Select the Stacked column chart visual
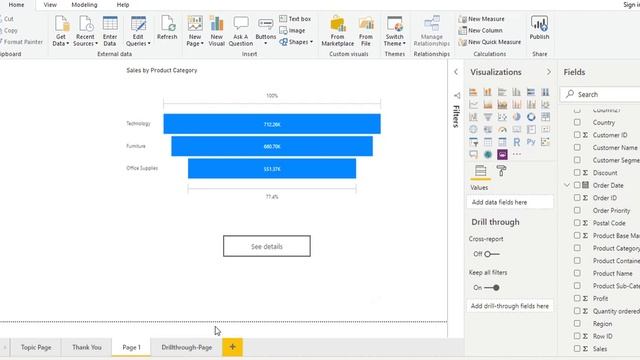The height and width of the screenshot is (360, 640). (x=487, y=92)
